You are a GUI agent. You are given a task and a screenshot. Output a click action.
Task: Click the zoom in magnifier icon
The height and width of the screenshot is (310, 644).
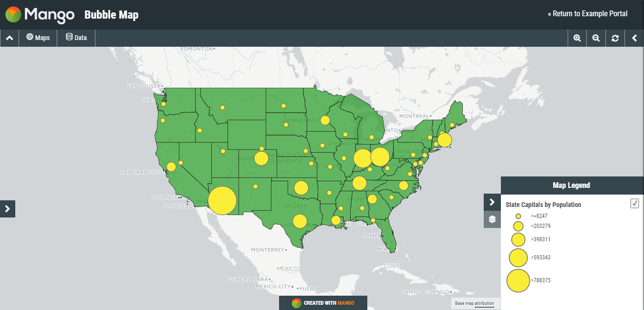coord(577,38)
